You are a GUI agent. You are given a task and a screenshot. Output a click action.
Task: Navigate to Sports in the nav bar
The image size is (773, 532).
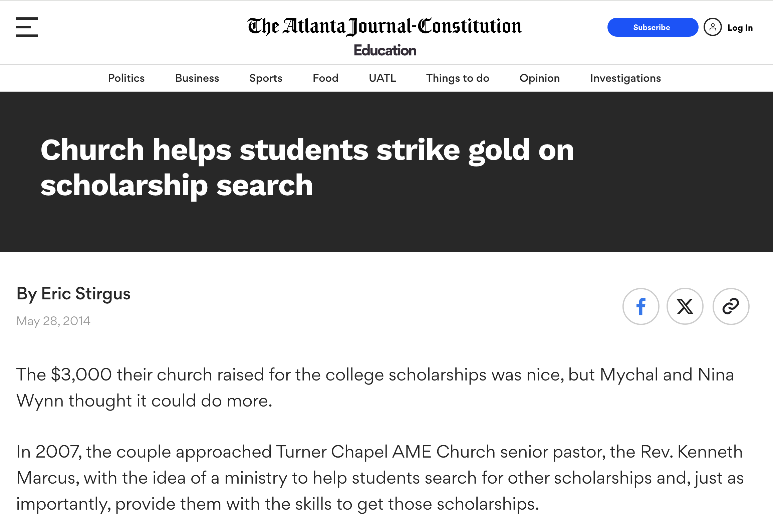266,78
